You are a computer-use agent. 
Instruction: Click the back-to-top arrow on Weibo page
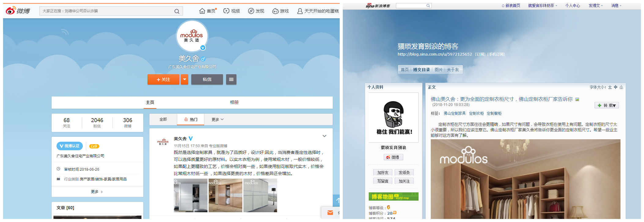pos(337,201)
